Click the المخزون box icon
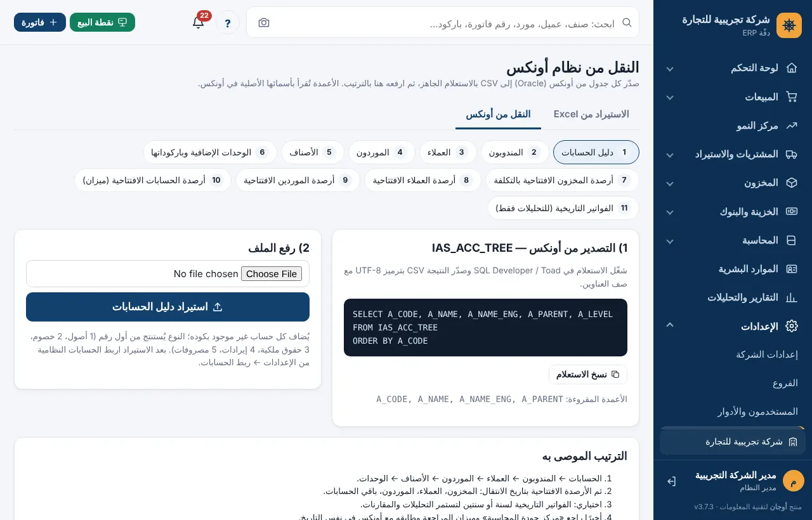Image resolution: width=812 pixels, height=520 pixels. [791, 183]
